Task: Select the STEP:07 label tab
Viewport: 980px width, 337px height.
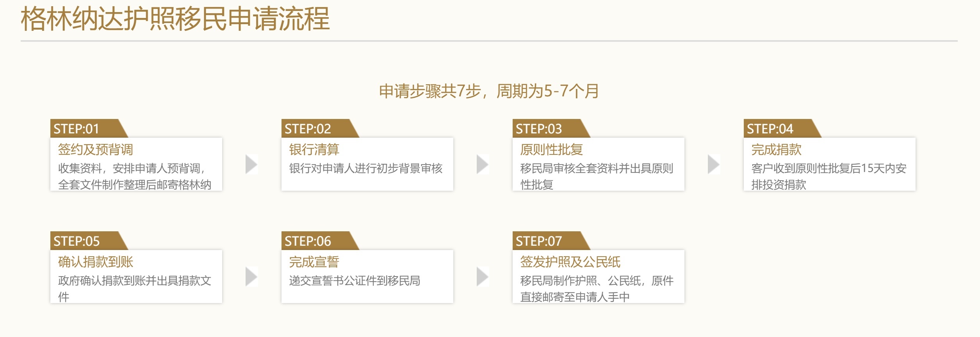Action: click(x=551, y=241)
